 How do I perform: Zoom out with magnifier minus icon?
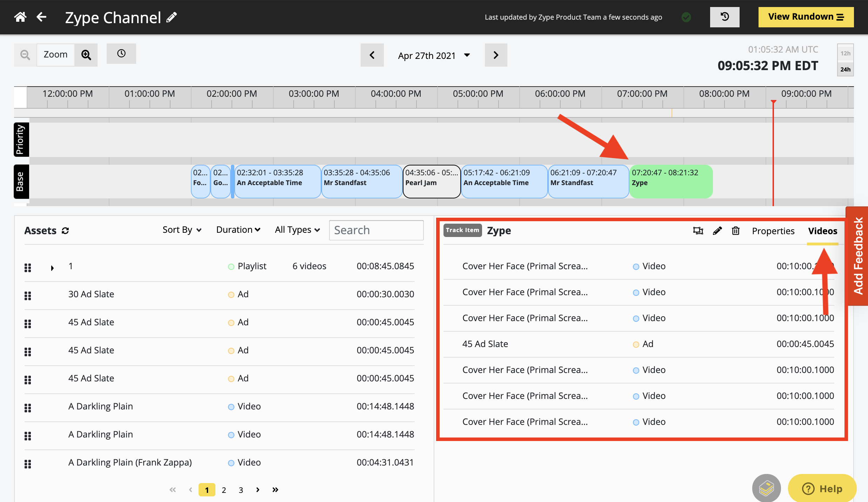(25, 55)
